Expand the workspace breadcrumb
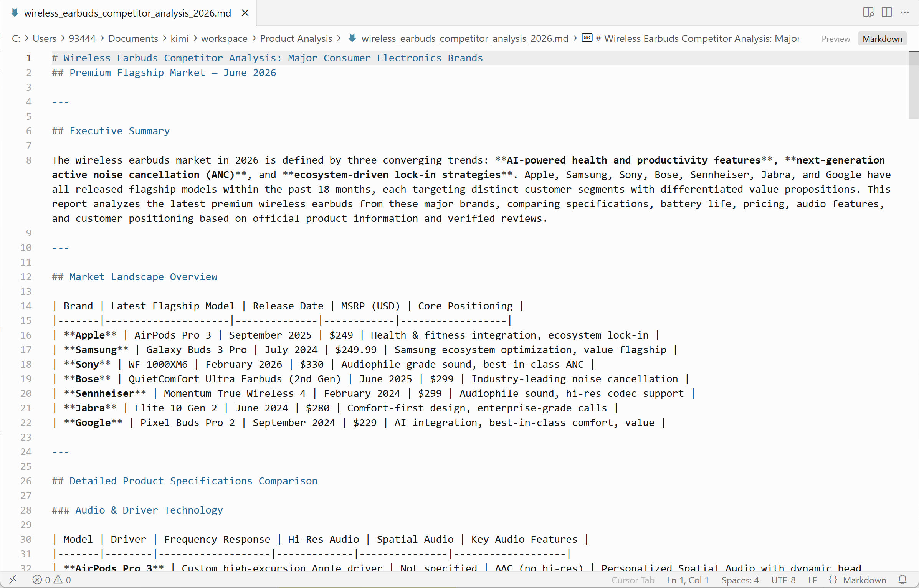Screen dimensions: 919x588 (x=224, y=38)
